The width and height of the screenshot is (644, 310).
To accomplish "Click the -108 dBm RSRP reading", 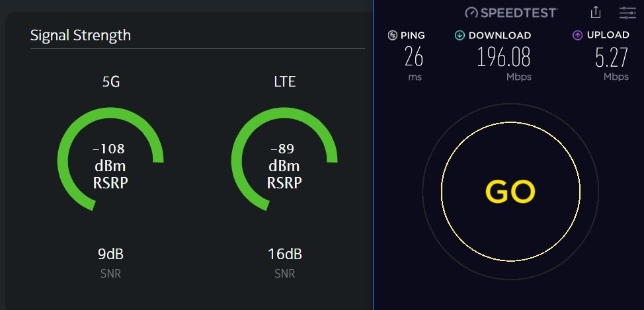I will pyautogui.click(x=110, y=165).
